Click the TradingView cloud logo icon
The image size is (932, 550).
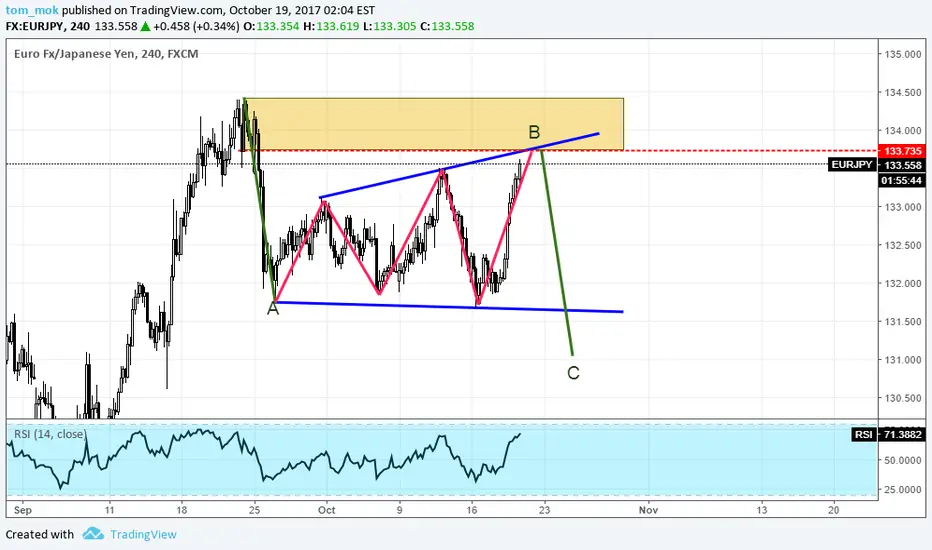93,533
